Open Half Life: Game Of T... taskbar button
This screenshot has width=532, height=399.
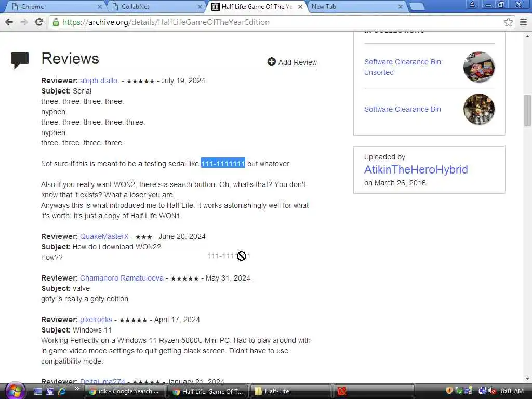[208, 391]
